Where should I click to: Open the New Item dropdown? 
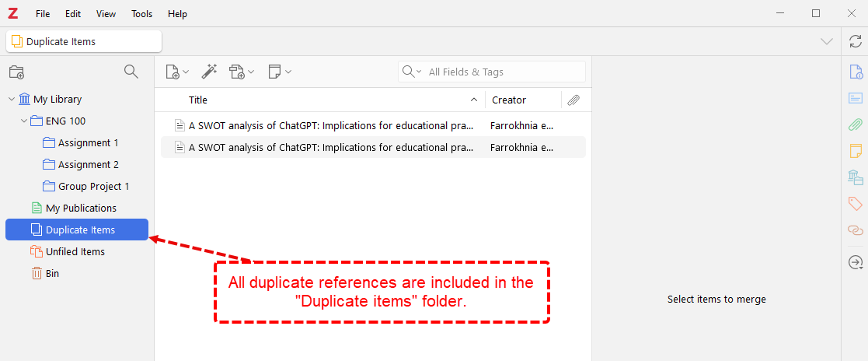177,72
